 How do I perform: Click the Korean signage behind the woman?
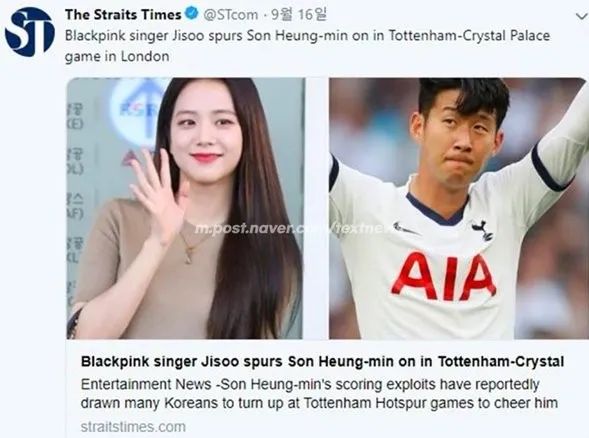[x=75, y=180]
